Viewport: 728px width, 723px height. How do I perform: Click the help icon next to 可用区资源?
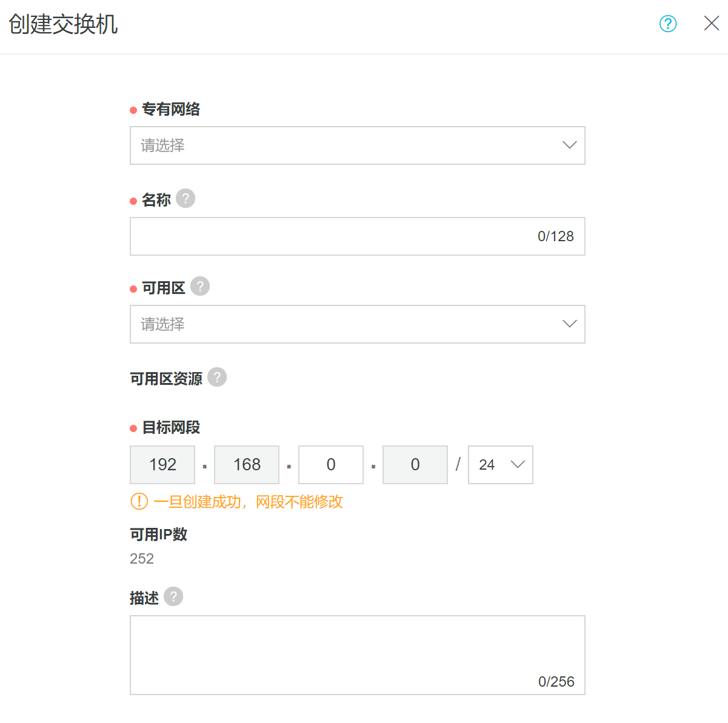coord(217,377)
